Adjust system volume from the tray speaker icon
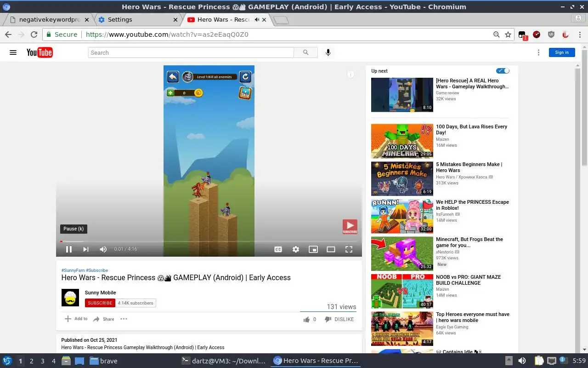The height and width of the screenshot is (368, 588). tap(522, 361)
